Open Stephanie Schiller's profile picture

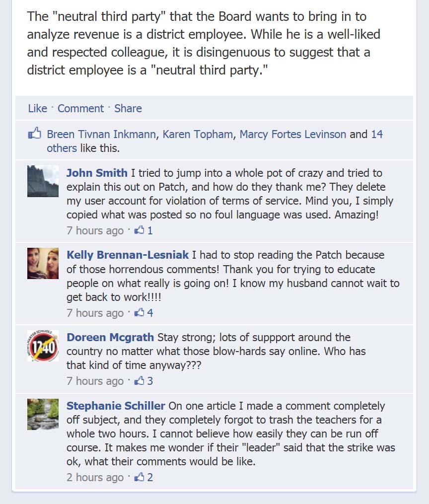click(x=43, y=414)
